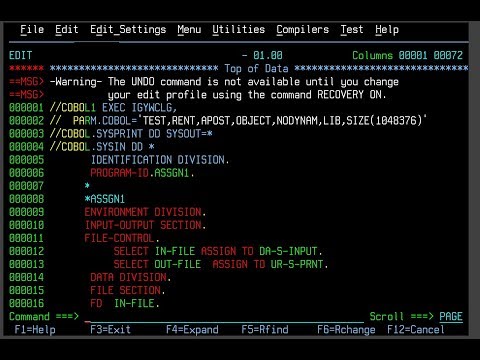This screenshot has width=480, height=360.
Task: Open the Compilers menu
Action: 302,30
